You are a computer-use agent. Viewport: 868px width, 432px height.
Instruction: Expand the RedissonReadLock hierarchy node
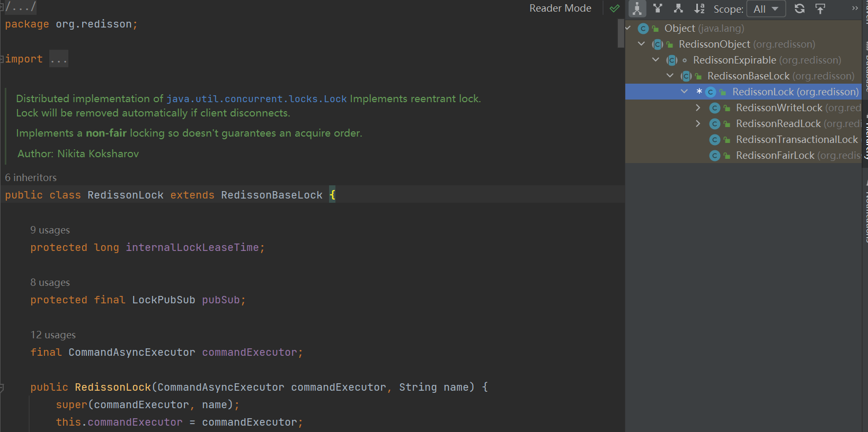coord(698,123)
